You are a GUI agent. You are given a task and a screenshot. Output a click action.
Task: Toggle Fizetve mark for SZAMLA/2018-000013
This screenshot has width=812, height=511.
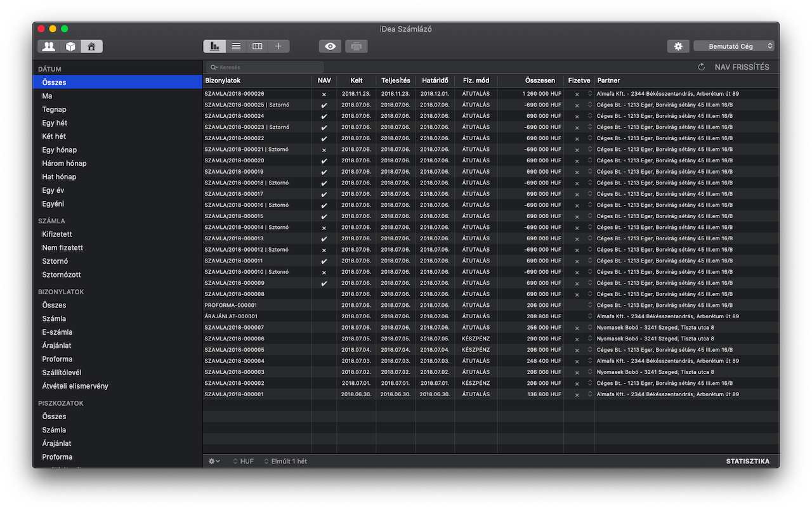click(577, 239)
